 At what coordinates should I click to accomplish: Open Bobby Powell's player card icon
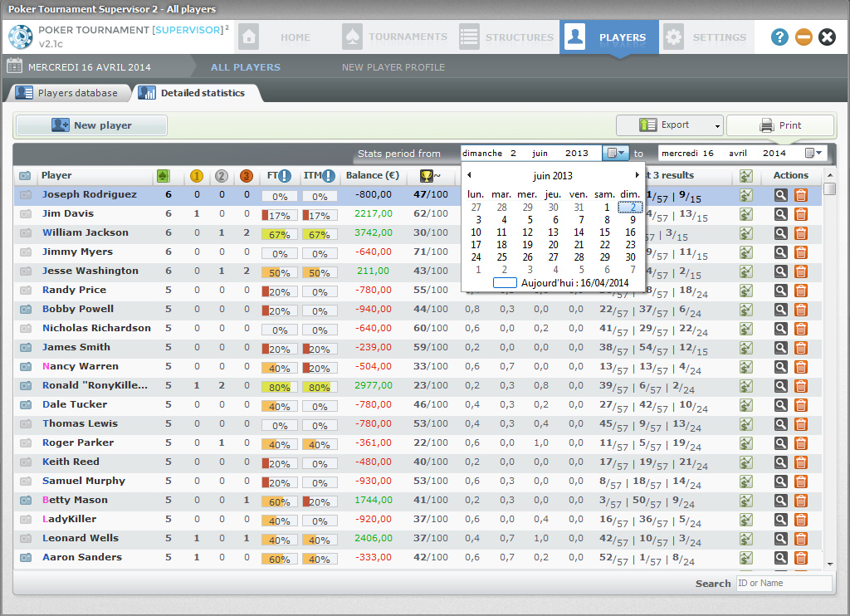[x=26, y=310]
